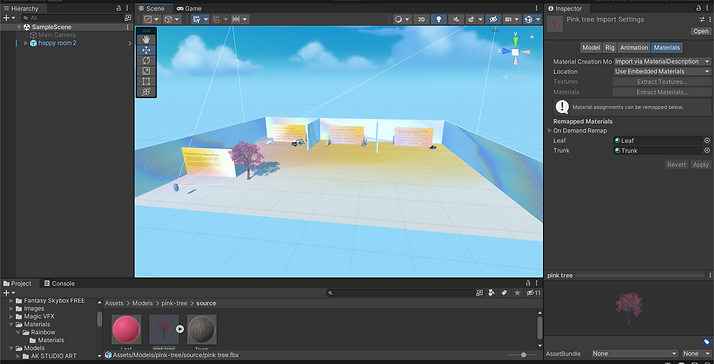
Task: Switch to the Game tab
Action: tap(189, 8)
